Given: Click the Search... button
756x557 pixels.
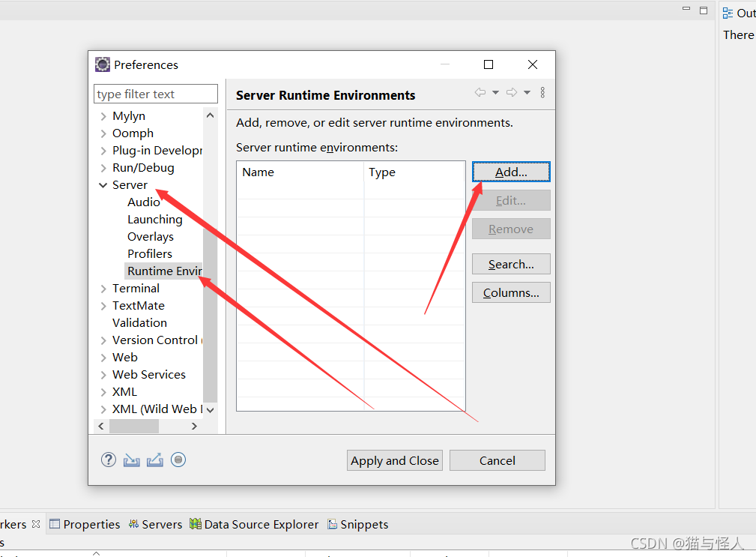Looking at the screenshot, I should point(511,264).
